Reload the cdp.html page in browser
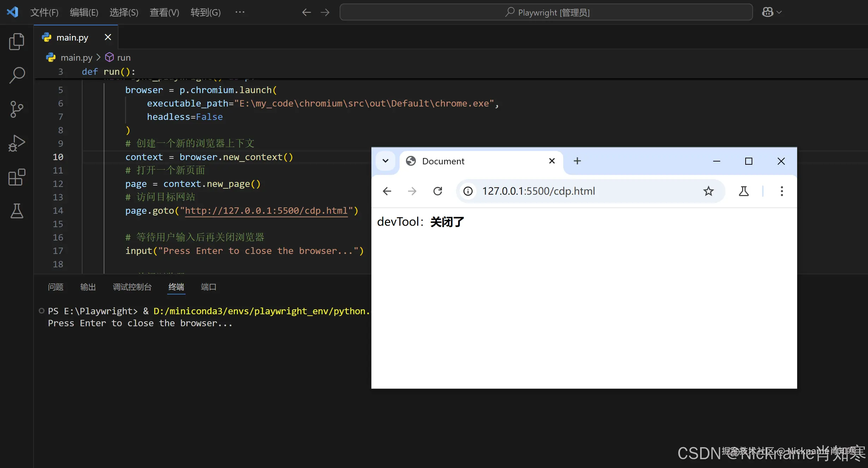Image resolution: width=868 pixels, height=468 pixels. pos(438,191)
